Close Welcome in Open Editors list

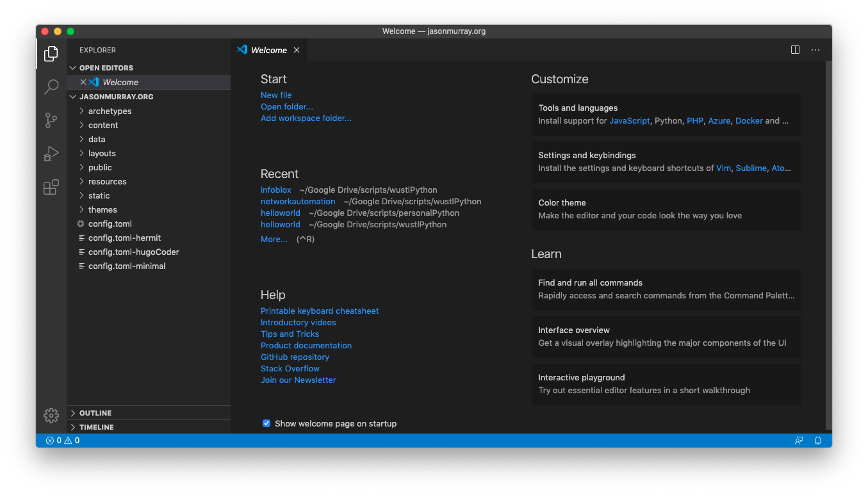click(83, 82)
